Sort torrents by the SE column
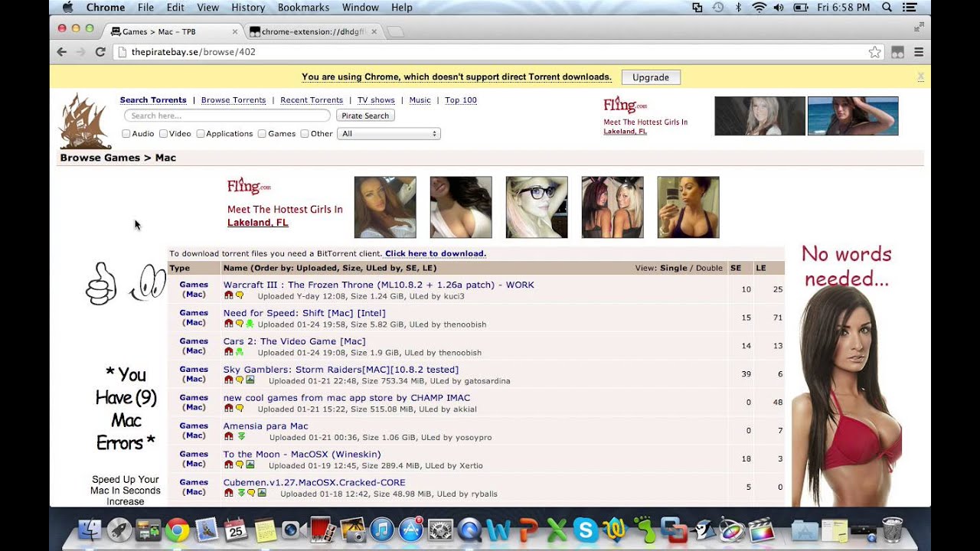 pyautogui.click(x=736, y=268)
